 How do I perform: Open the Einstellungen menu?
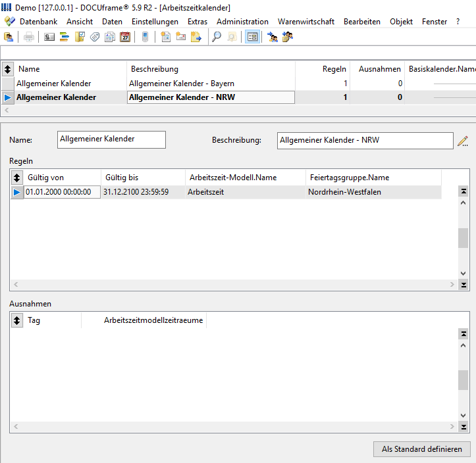click(x=155, y=22)
